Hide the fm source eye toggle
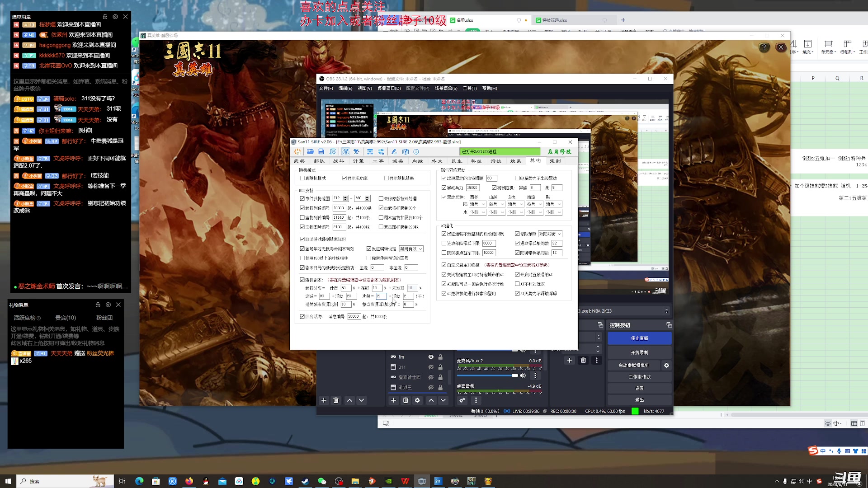 (x=431, y=357)
